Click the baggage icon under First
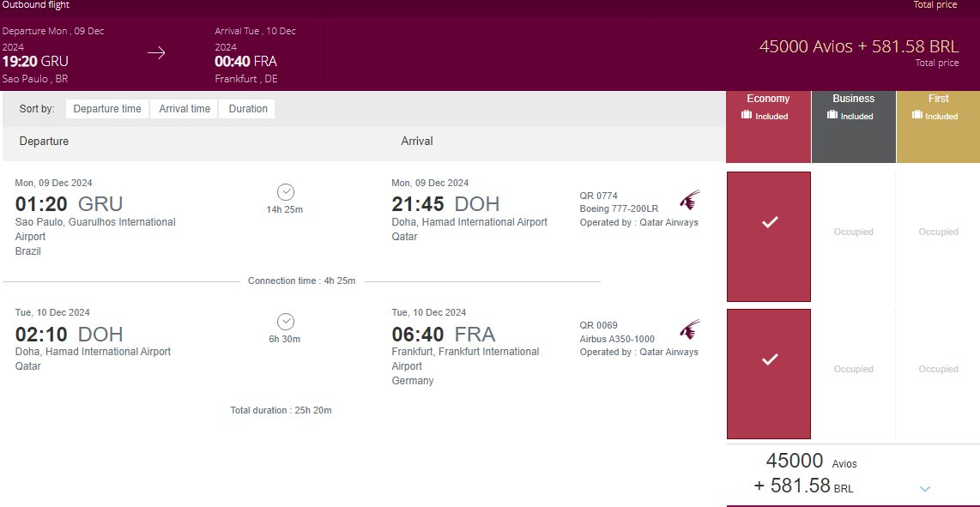 (x=916, y=115)
